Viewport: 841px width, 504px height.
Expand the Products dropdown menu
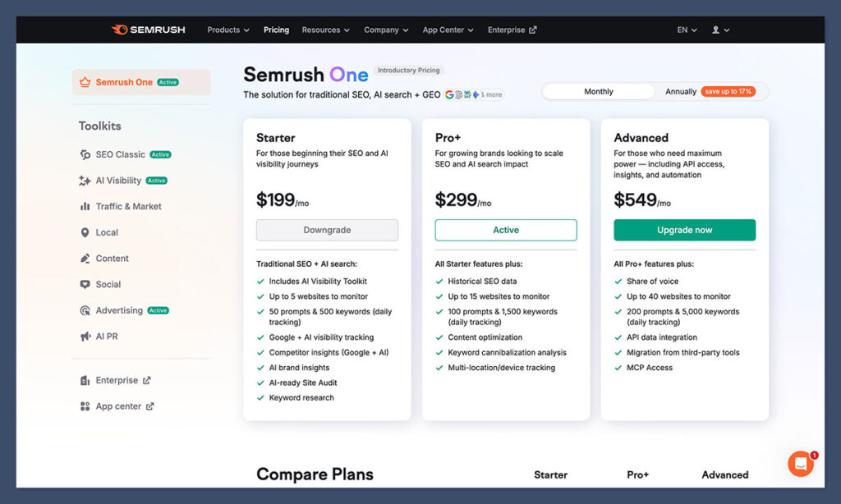227,30
